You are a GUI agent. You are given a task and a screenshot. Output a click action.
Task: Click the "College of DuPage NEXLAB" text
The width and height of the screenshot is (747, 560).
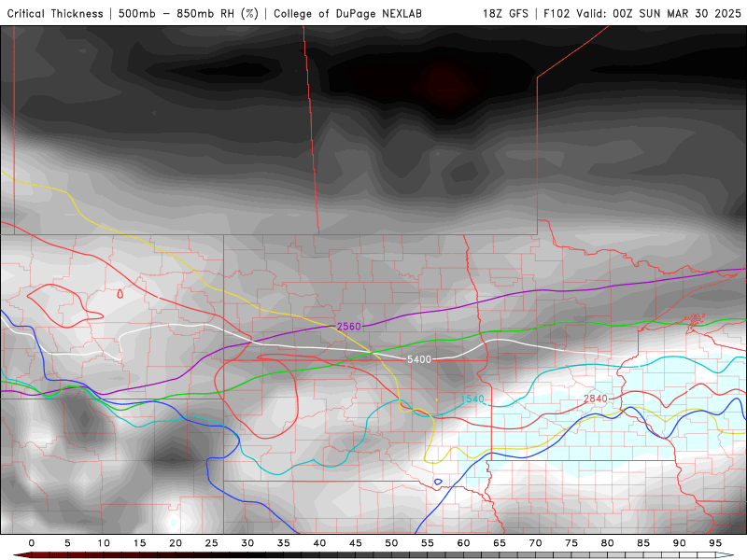click(x=347, y=13)
